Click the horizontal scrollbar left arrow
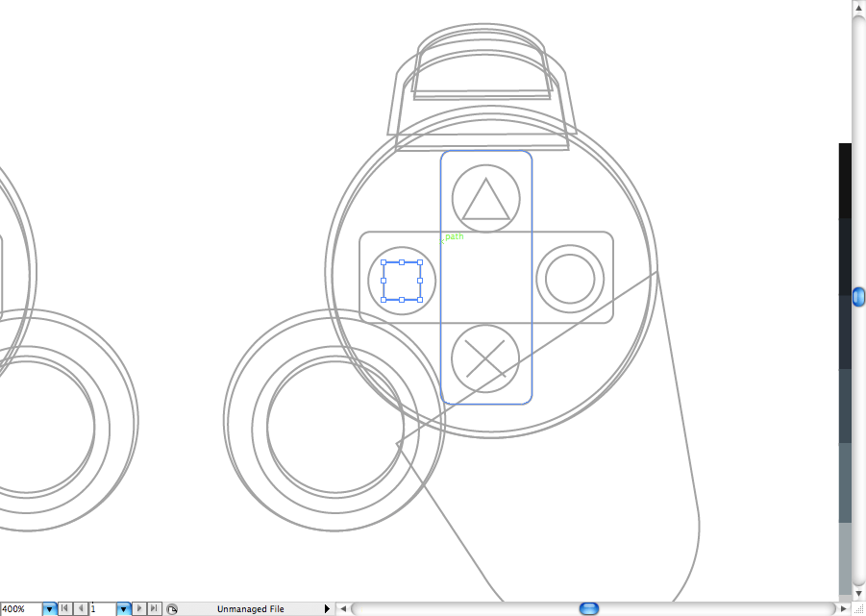 coord(343,609)
